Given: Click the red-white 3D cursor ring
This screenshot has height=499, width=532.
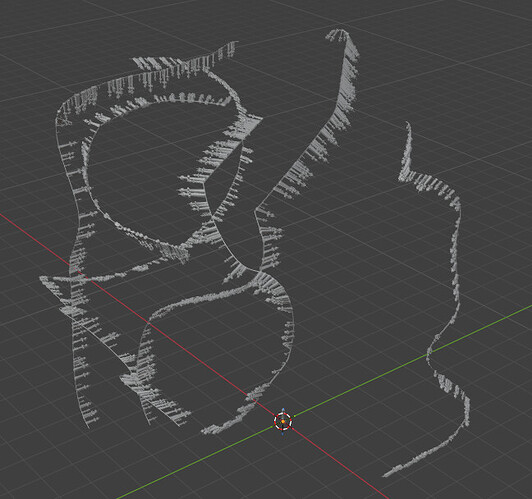Looking at the screenshot, I should [x=283, y=421].
